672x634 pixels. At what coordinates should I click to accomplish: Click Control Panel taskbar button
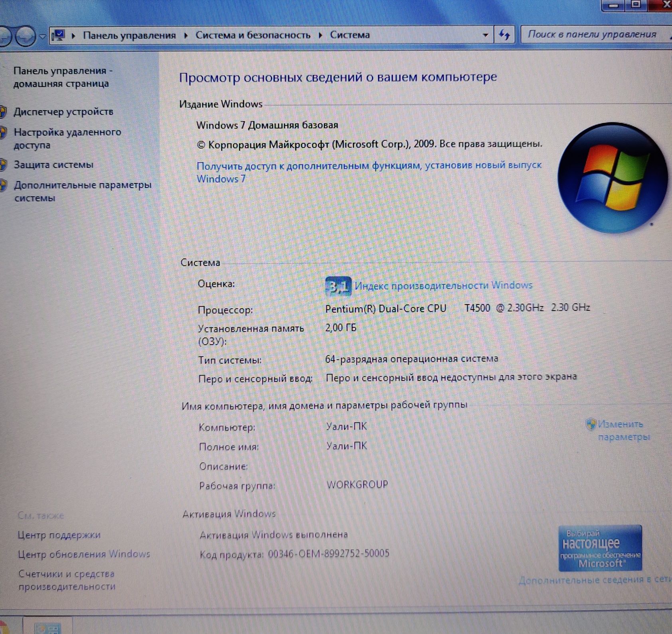[x=48, y=626]
